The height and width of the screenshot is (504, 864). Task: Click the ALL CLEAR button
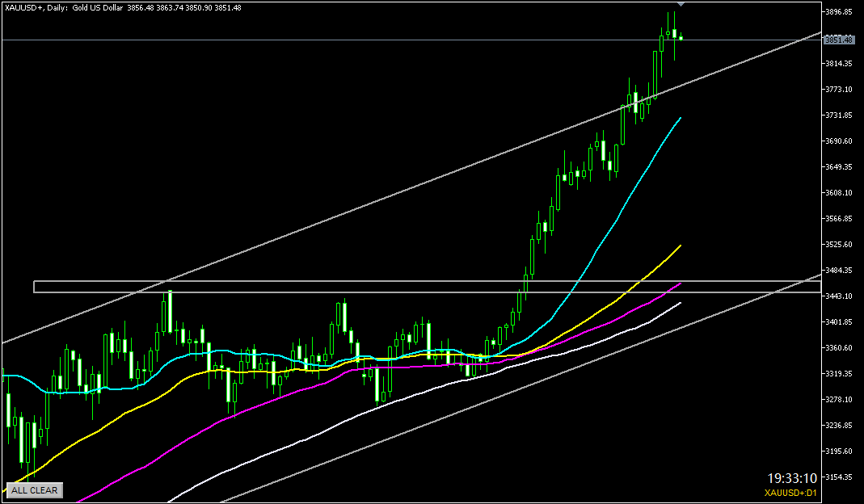click(34, 489)
